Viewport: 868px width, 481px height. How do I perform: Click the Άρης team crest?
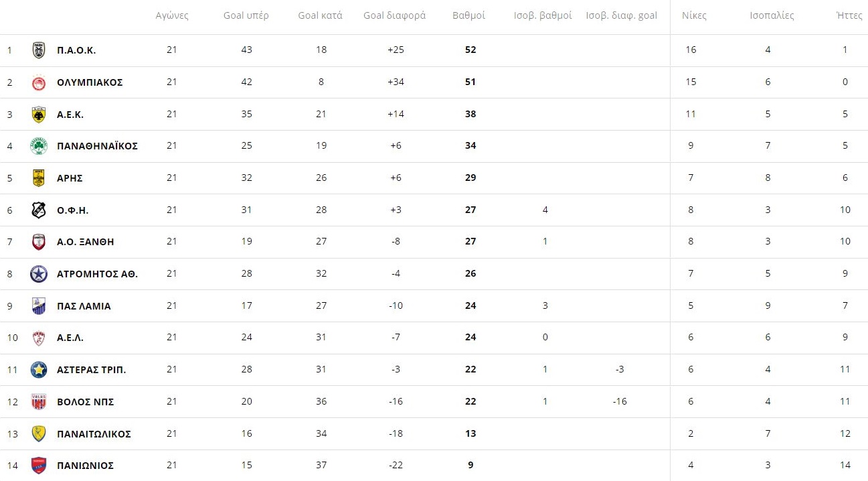pos(39,178)
